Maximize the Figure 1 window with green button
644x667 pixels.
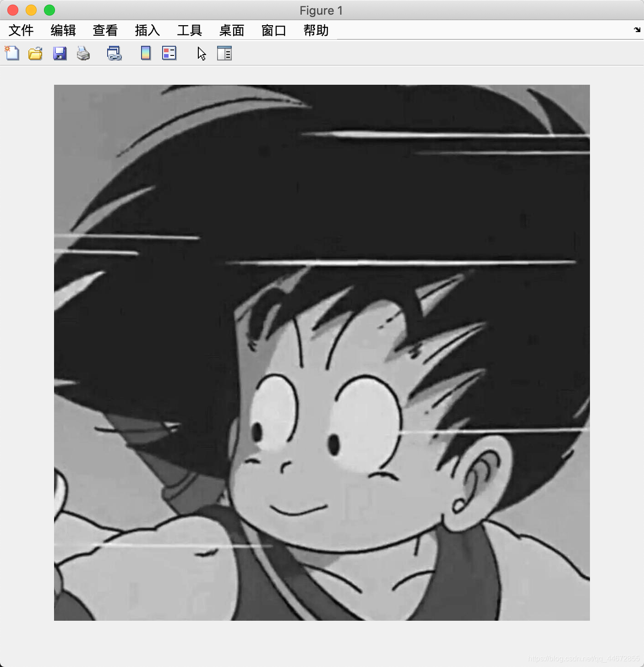tap(49, 10)
